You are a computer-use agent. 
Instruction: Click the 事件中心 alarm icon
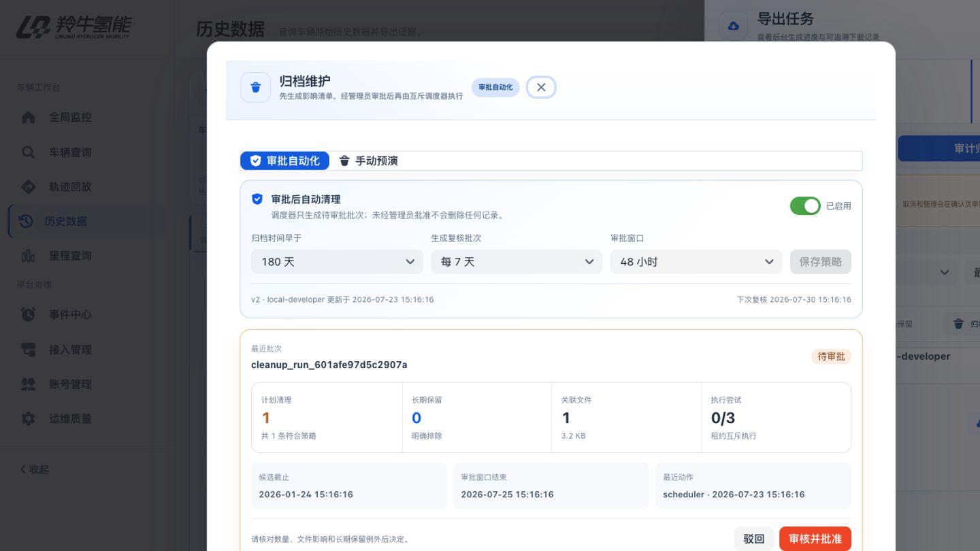coord(28,314)
